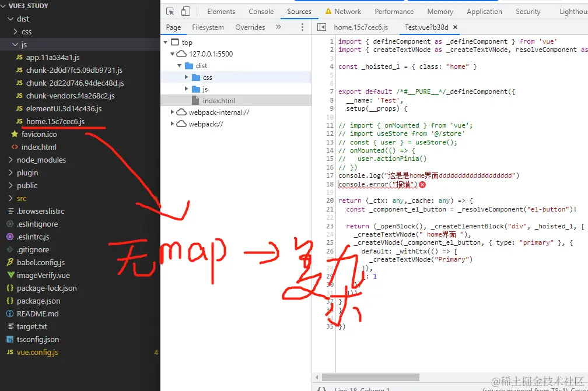Click the .eslintrc.js purple icon

[x=10, y=237]
